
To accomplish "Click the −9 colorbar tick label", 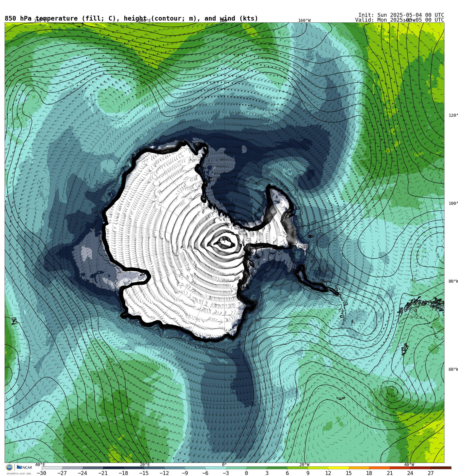I will (185, 473).
